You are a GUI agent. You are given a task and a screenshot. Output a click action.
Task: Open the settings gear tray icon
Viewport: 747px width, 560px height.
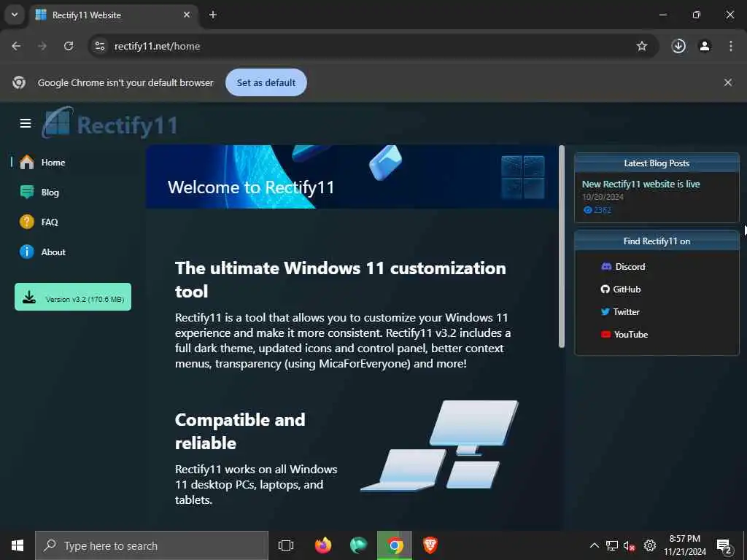pyautogui.click(x=650, y=545)
